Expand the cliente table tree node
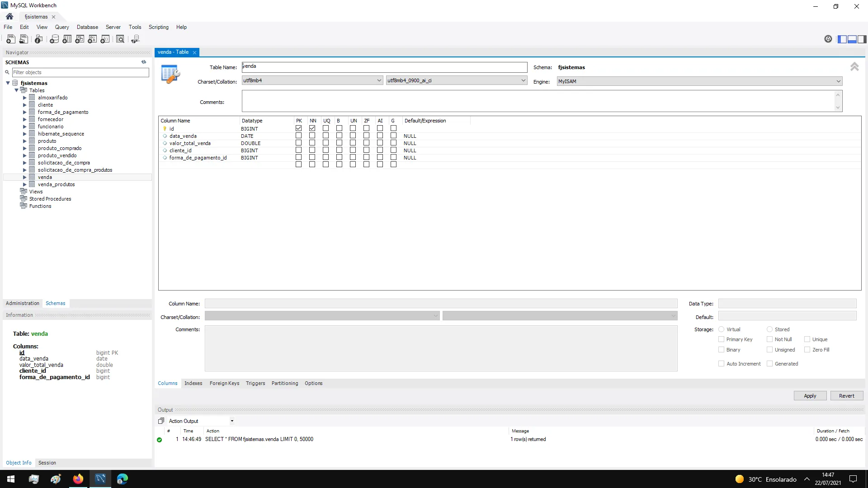This screenshot has height=488, width=868. (x=25, y=105)
